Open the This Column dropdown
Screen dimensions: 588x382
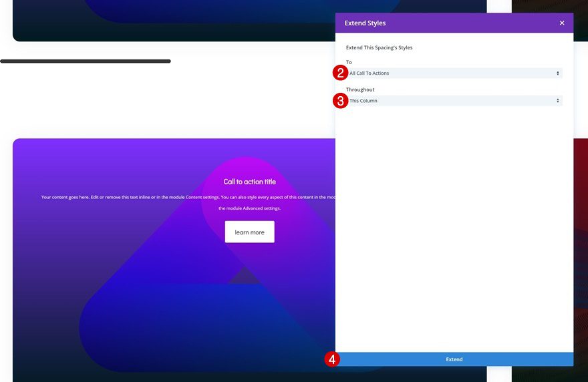454,100
